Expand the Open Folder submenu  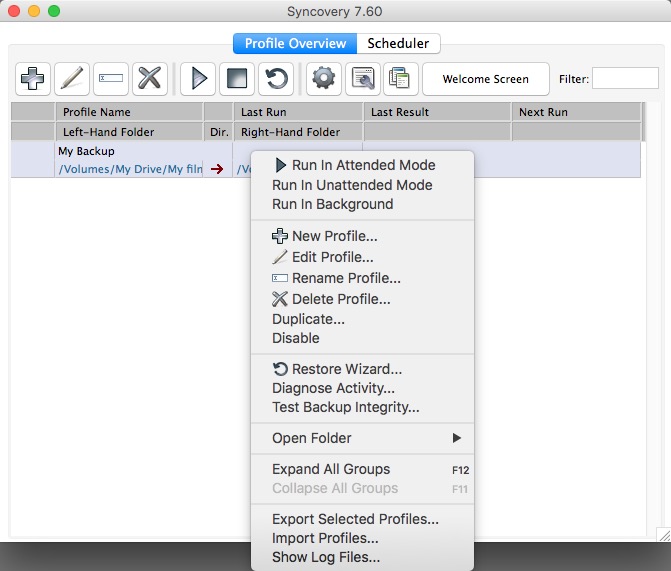[x=362, y=438]
